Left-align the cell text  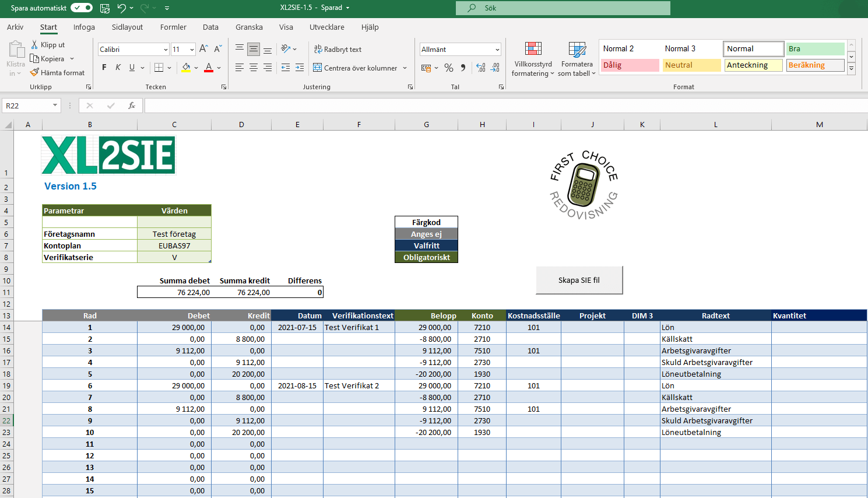(240, 68)
